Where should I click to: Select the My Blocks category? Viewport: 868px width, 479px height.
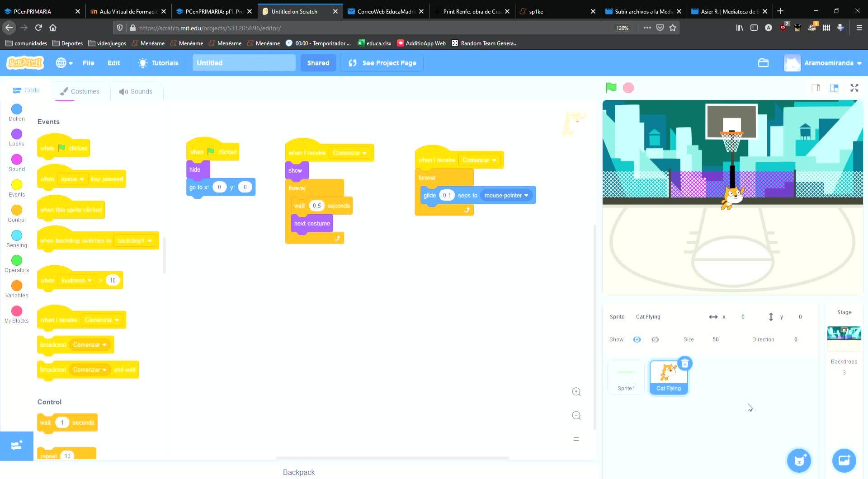click(17, 315)
